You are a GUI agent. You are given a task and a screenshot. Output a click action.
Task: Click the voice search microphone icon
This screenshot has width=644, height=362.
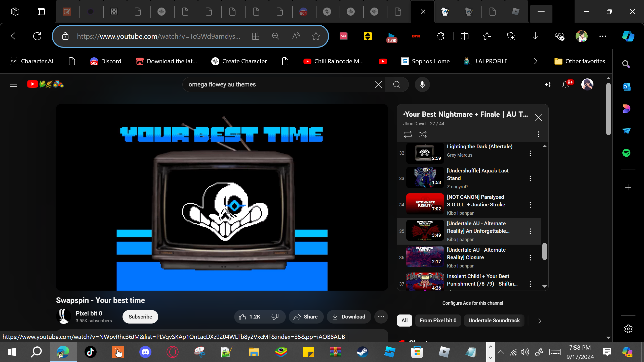422,84
